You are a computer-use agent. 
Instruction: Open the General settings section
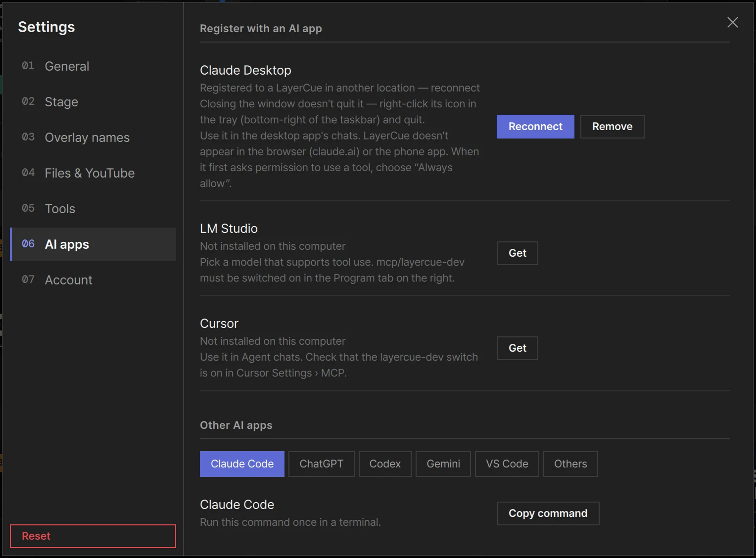pyautogui.click(x=93, y=66)
